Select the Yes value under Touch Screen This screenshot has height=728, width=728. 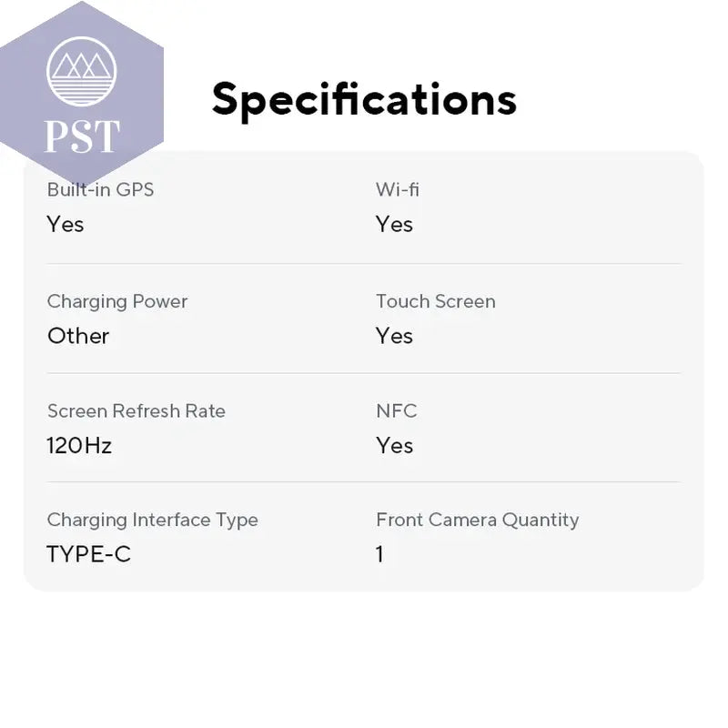pos(394,336)
